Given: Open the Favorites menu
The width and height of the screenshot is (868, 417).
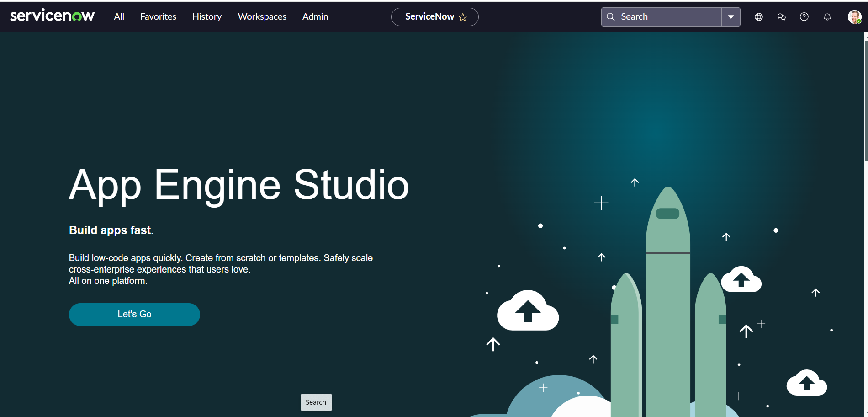Looking at the screenshot, I should (158, 16).
